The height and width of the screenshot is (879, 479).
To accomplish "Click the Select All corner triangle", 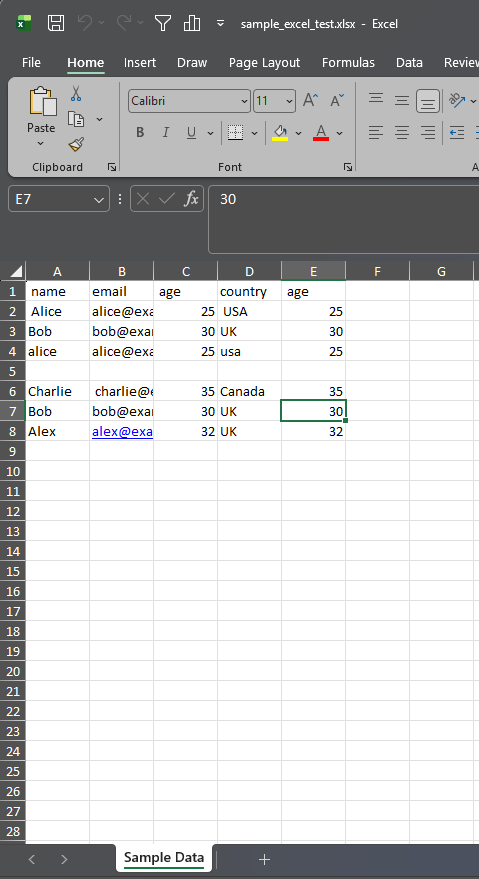I will 16,272.
